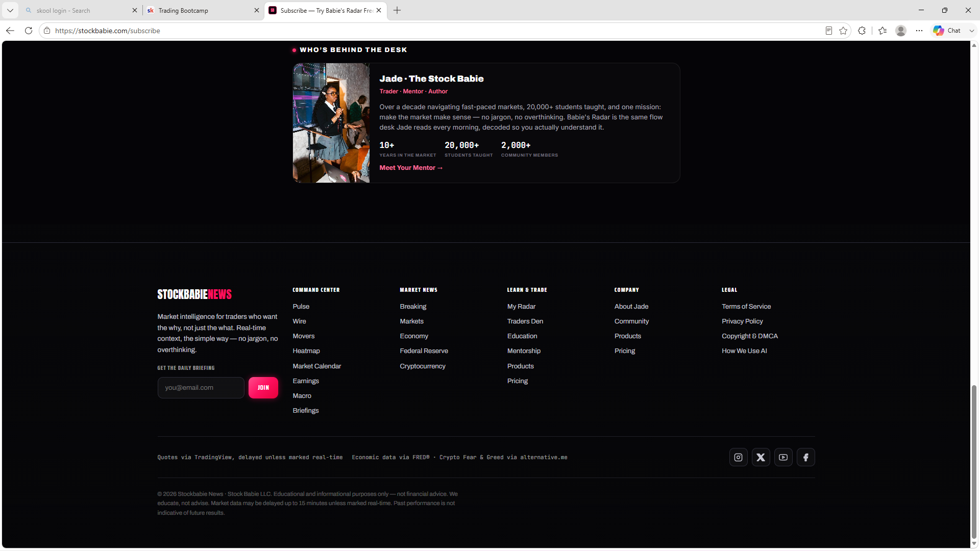Image resolution: width=980 pixels, height=551 pixels.
Task: Open Cryptocurrency news link
Action: [423, 366]
